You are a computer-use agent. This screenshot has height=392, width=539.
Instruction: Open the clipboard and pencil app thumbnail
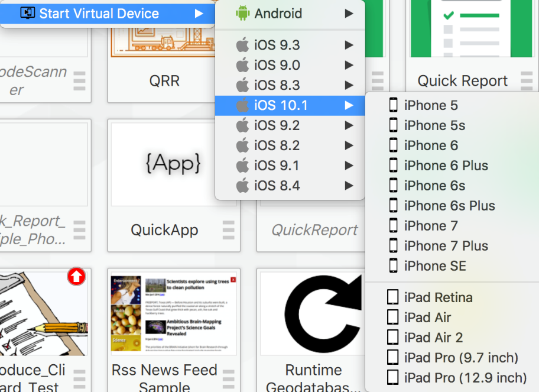click(44, 313)
